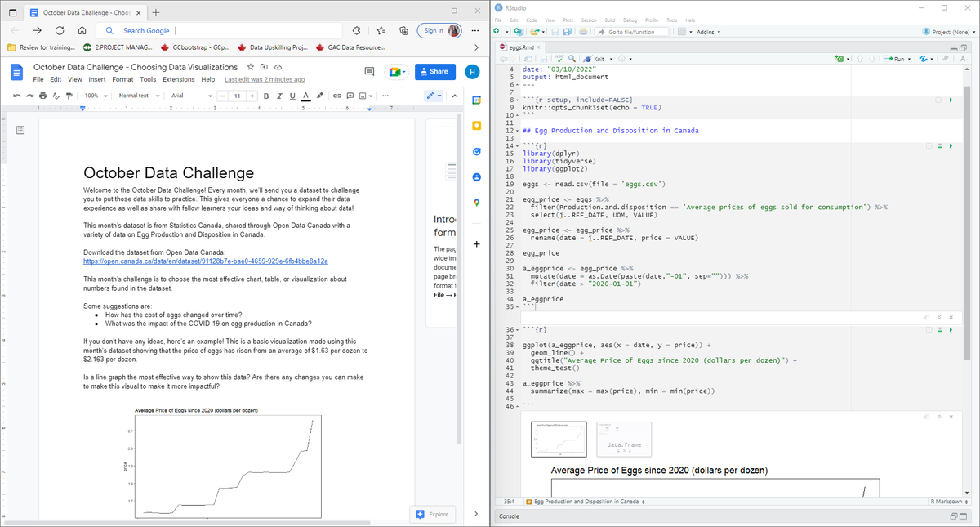Open Contacts in the Docs side panel
Image resolution: width=980 pixels, height=527 pixels.
coord(478,177)
